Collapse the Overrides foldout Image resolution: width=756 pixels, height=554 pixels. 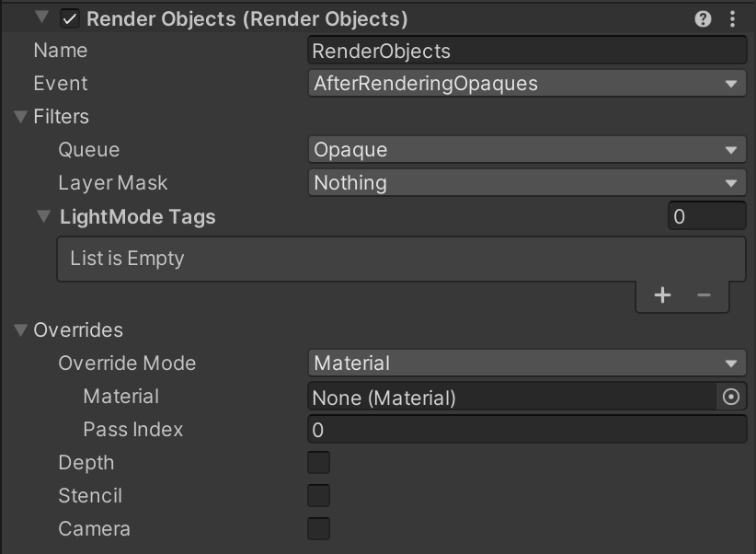tap(21, 330)
